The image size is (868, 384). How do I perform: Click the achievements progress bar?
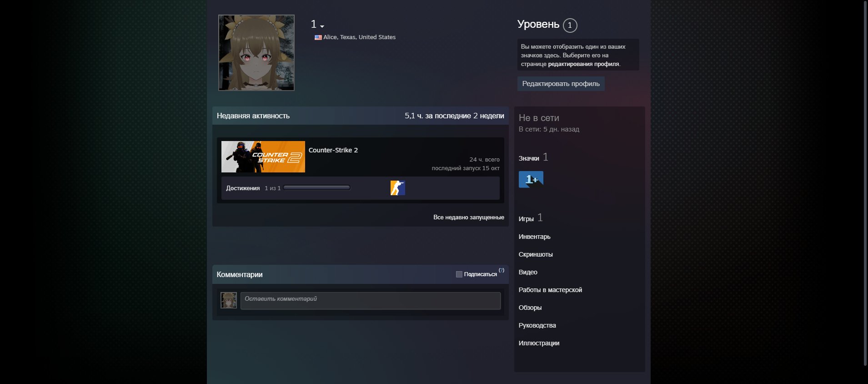[x=316, y=188]
